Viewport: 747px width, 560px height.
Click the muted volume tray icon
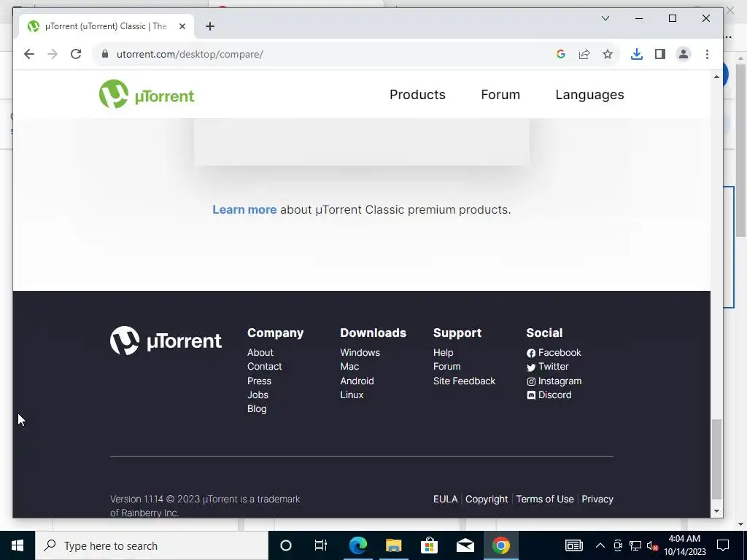(x=652, y=545)
